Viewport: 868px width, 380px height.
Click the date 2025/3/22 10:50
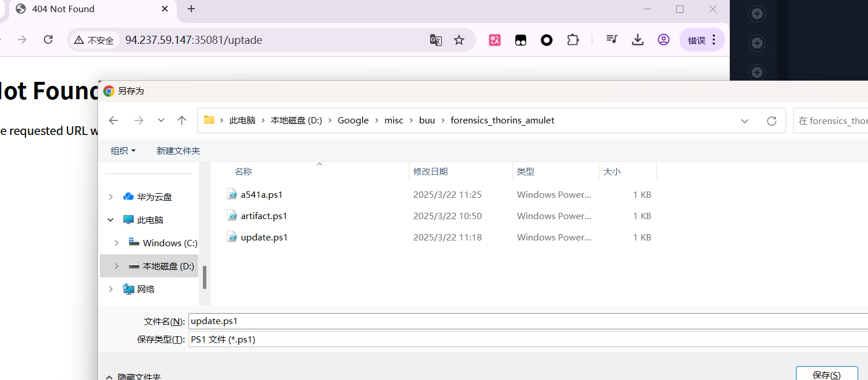point(447,216)
